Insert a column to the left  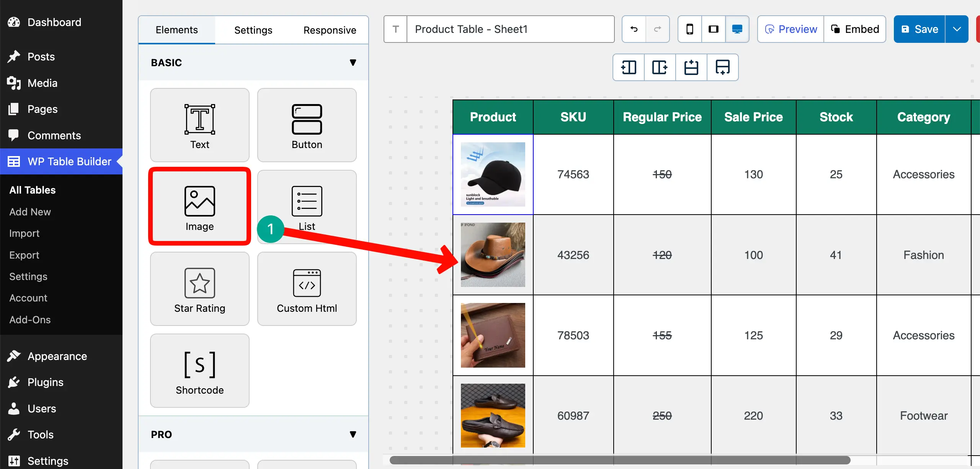click(x=628, y=67)
